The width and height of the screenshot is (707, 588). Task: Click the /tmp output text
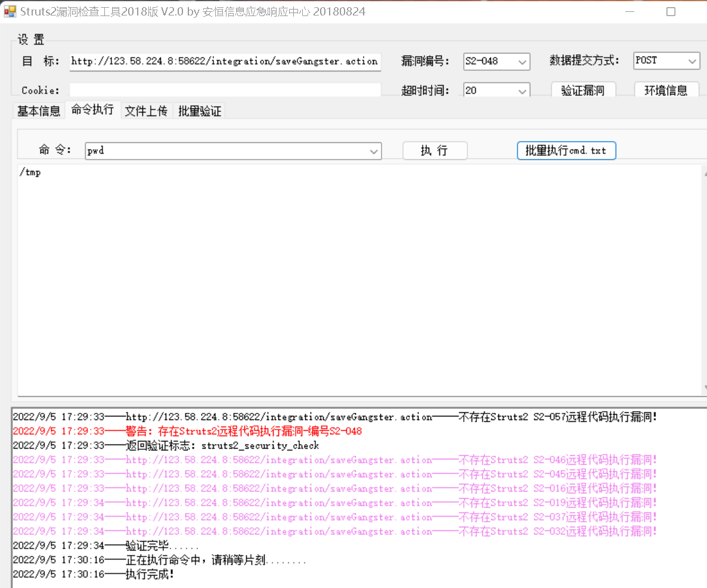30,172
